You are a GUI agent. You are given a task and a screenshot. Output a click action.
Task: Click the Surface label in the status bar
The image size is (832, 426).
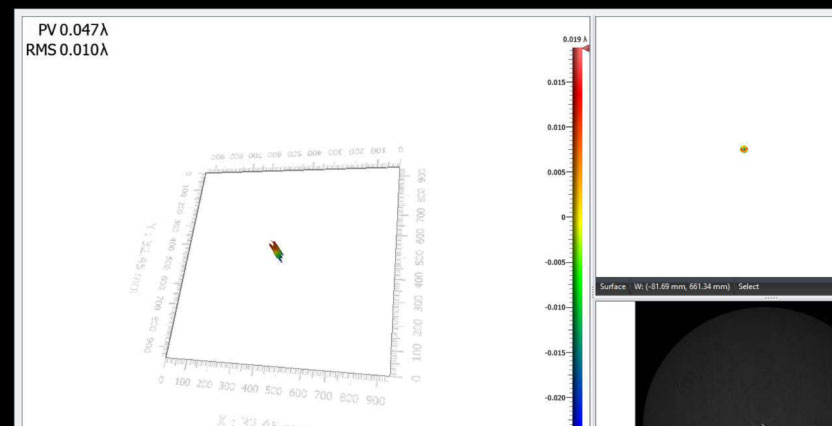612,287
